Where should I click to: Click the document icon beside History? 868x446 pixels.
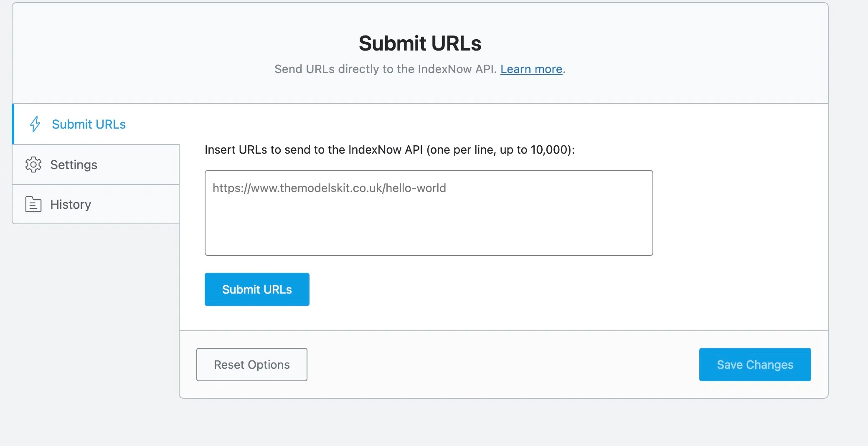(33, 204)
